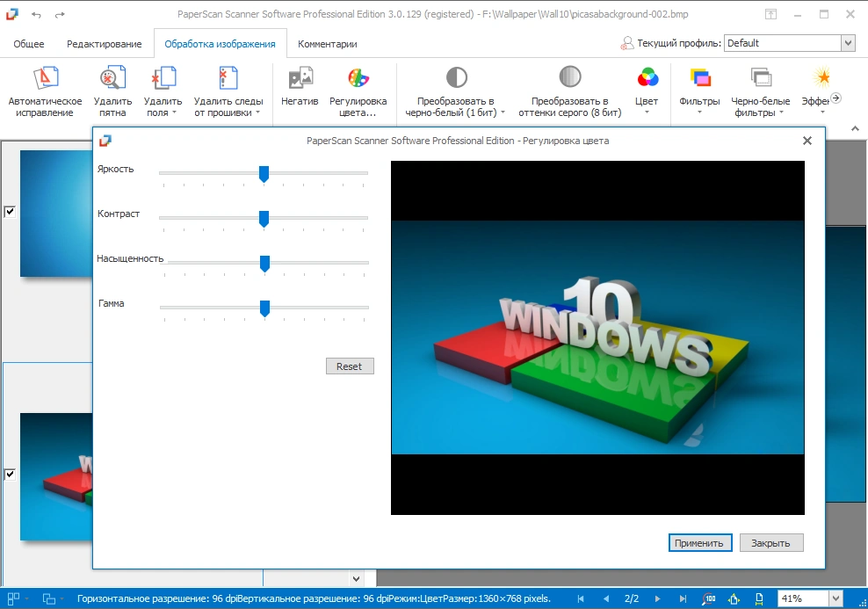This screenshot has width=868, height=609.
Task: Click the thumbnail panel scroll-down arrow
Action: (x=356, y=579)
